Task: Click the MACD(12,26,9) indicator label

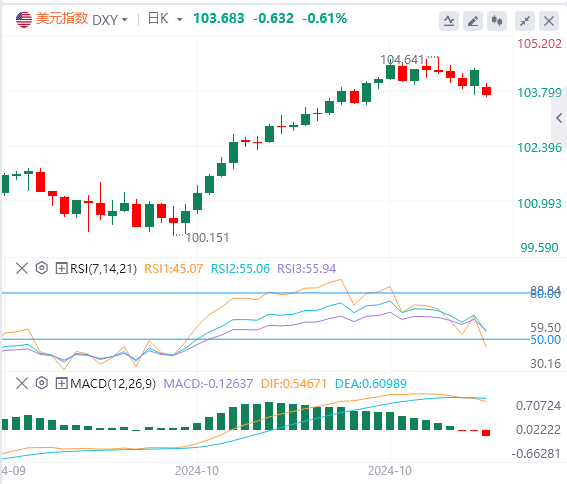Action: coord(113,383)
